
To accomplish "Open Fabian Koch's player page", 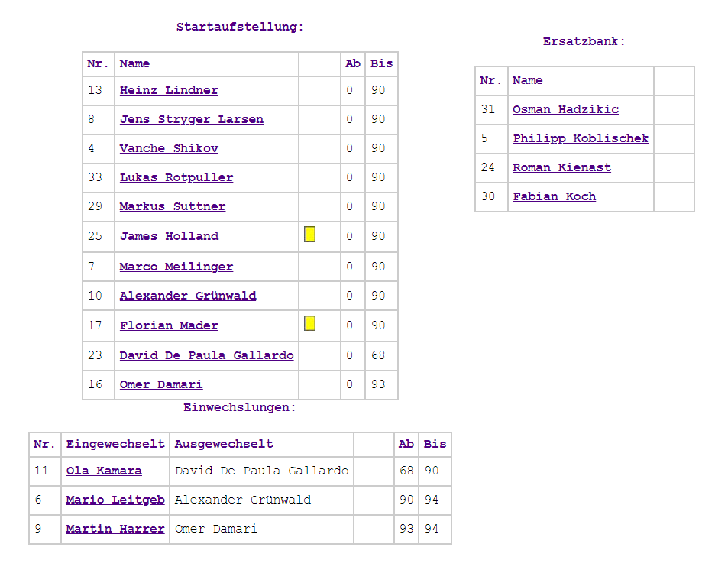I will 554,196.
